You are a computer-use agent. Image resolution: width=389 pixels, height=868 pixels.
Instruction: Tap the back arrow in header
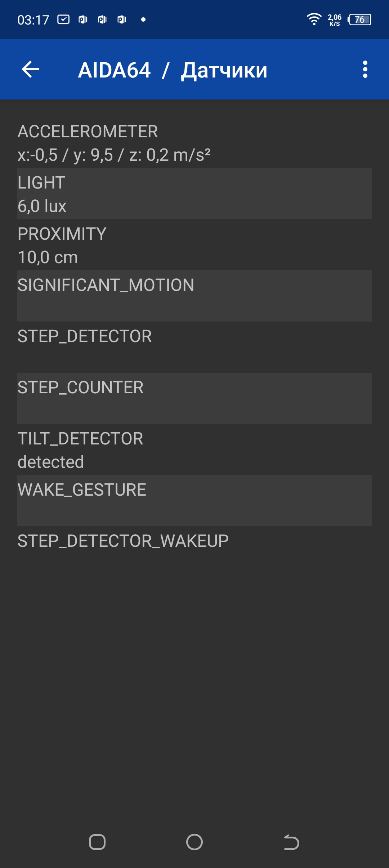pyautogui.click(x=30, y=69)
